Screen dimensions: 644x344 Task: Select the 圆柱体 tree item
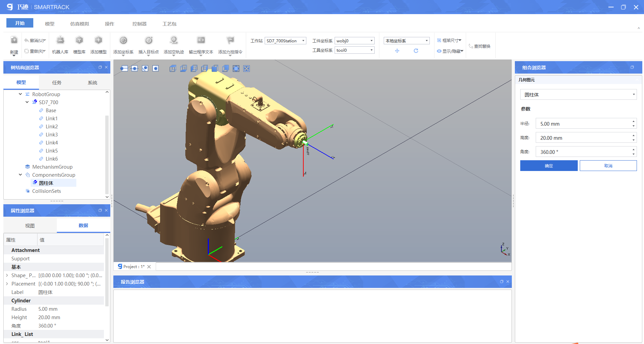(46, 183)
